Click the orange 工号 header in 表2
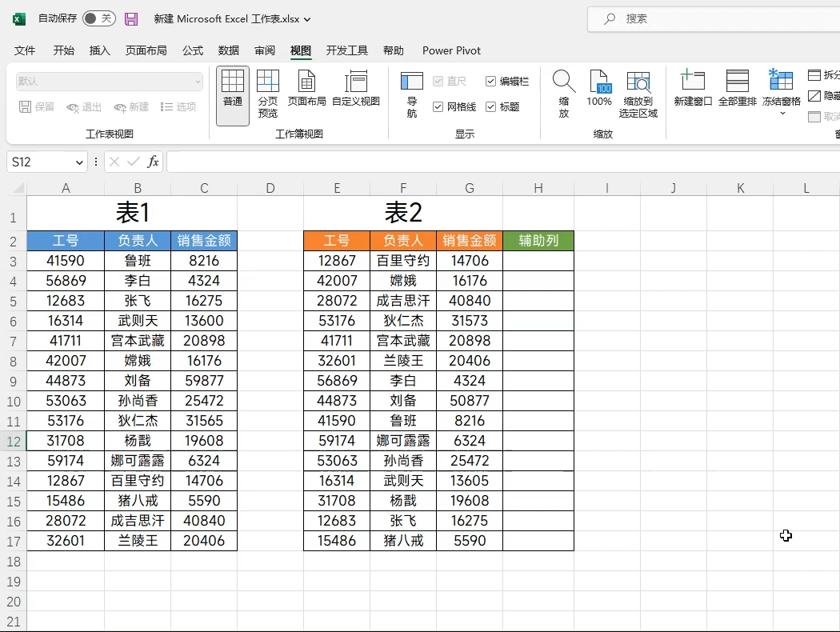The width and height of the screenshot is (840, 632). point(337,241)
